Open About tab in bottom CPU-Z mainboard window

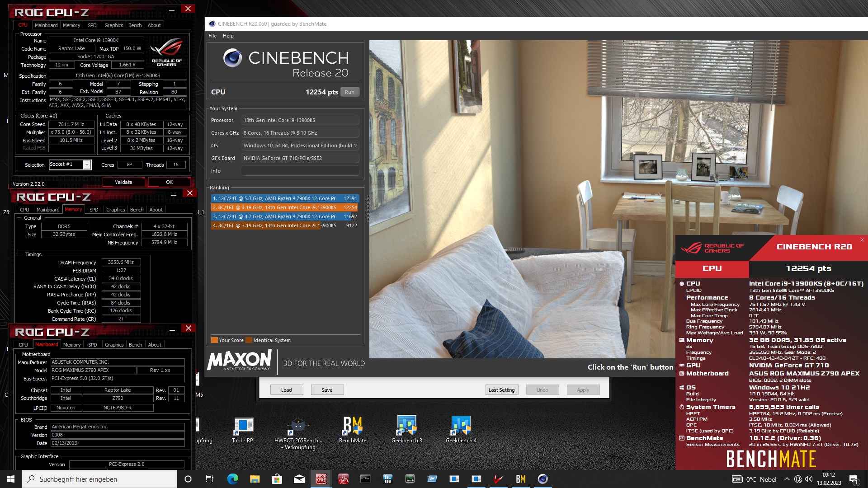click(x=155, y=345)
